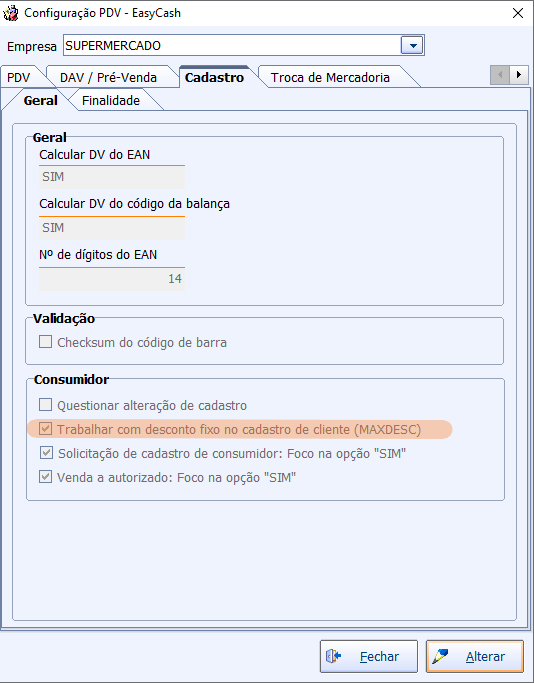This screenshot has width=534, height=683.
Task: Switch to the PDV tab
Action: 18,78
